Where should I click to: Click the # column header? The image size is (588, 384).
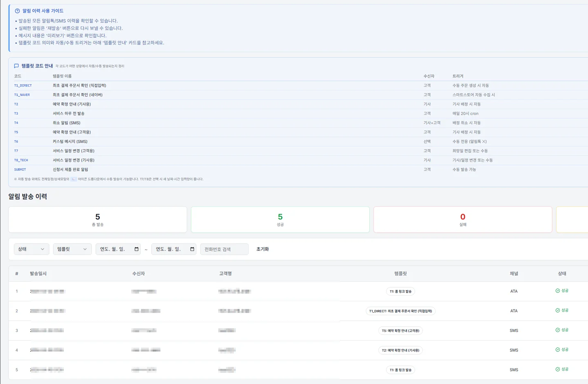click(x=17, y=273)
